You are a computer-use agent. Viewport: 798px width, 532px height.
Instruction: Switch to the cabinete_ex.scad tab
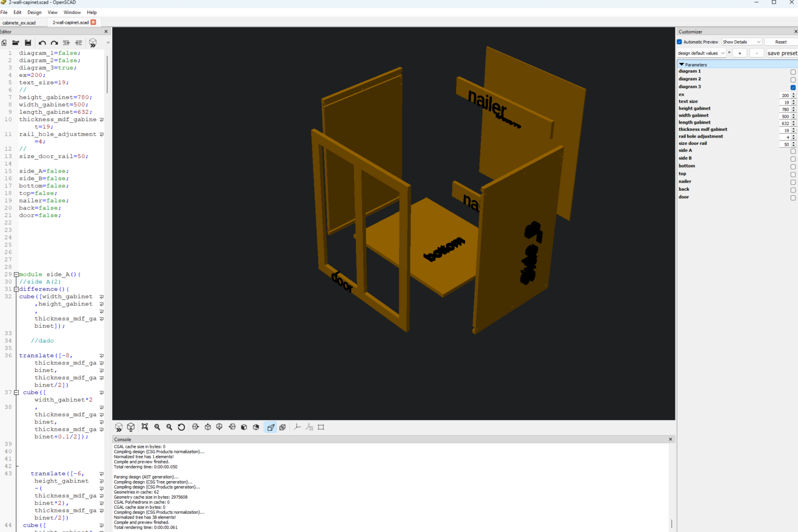(x=19, y=23)
